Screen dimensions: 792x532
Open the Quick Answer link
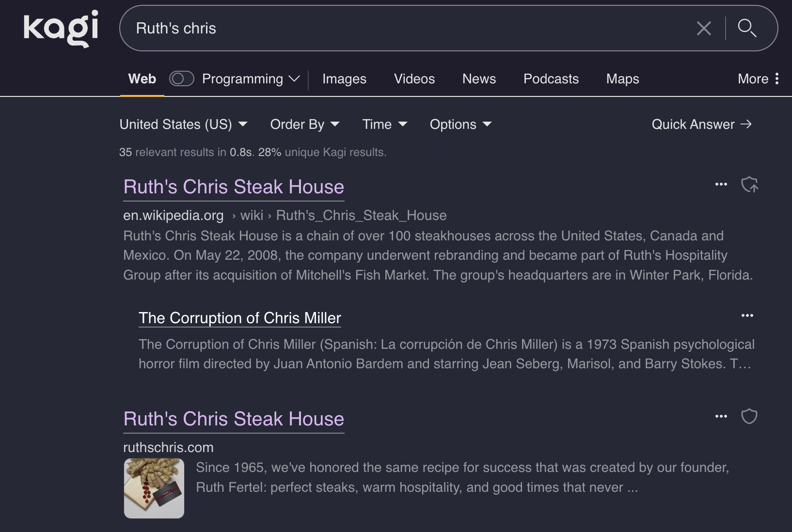pos(701,125)
